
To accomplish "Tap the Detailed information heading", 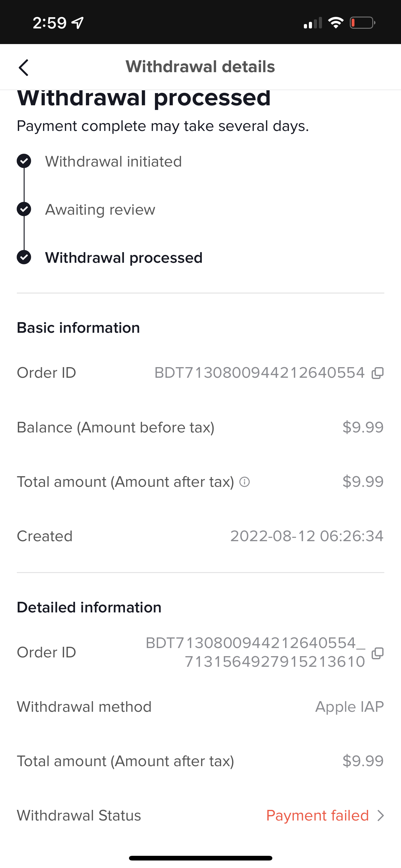I will [x=89, y=607].
